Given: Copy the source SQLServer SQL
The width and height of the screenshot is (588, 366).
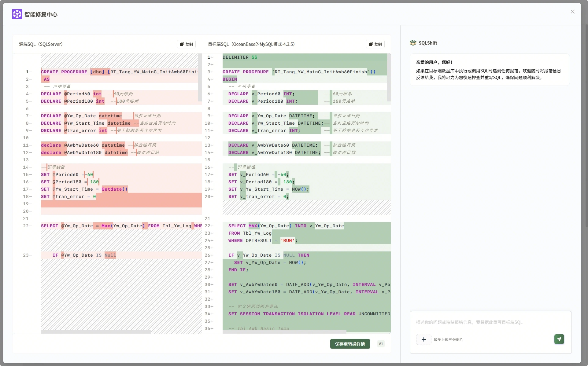Looking at the screenshot, I should tap(186, 44).
